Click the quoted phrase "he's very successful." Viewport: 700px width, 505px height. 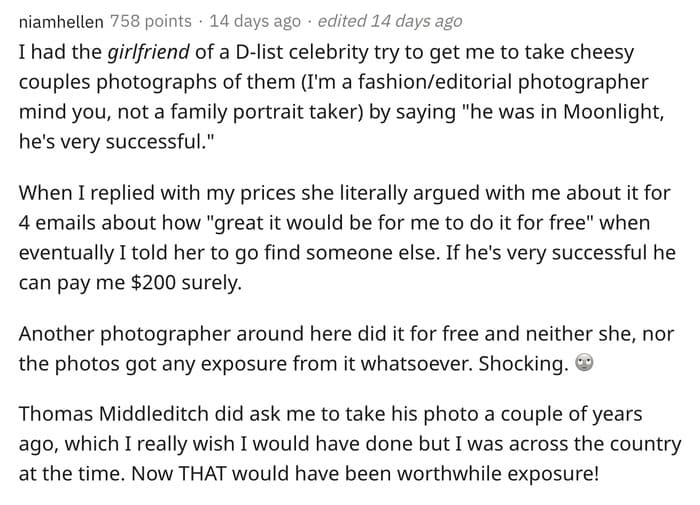click(117, 142)
